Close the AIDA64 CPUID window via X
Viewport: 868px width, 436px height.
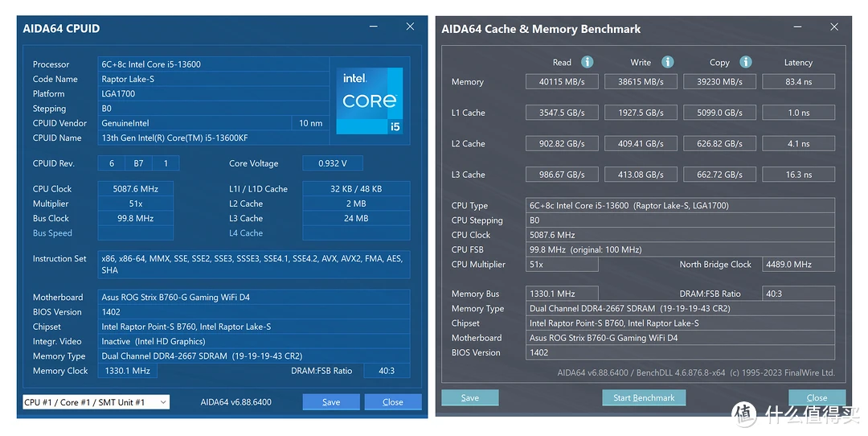tap(410, 27)
